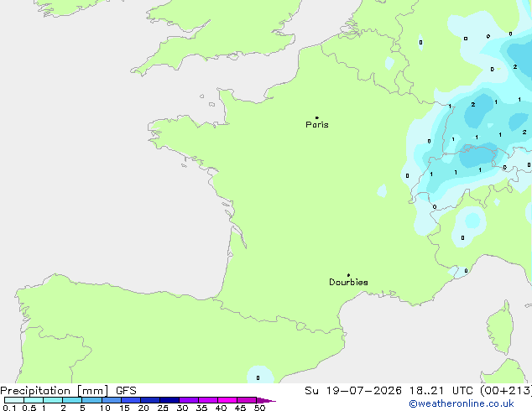Click the legend value '10'

[x=105, y=408]
